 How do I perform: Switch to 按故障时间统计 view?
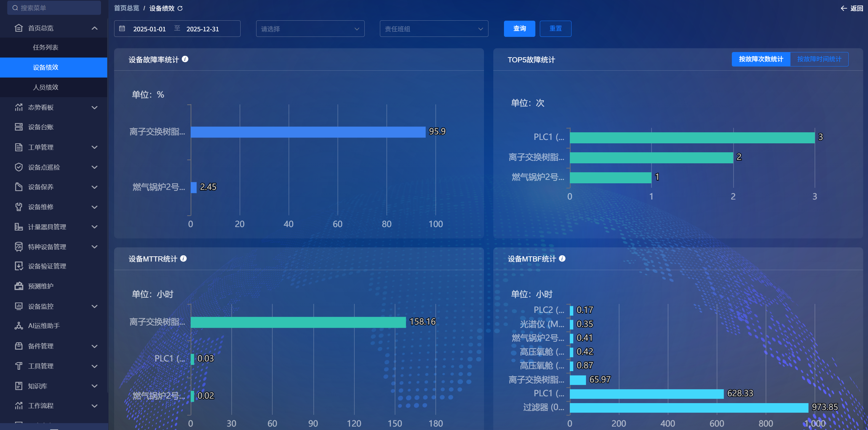[x=819, y=59]
